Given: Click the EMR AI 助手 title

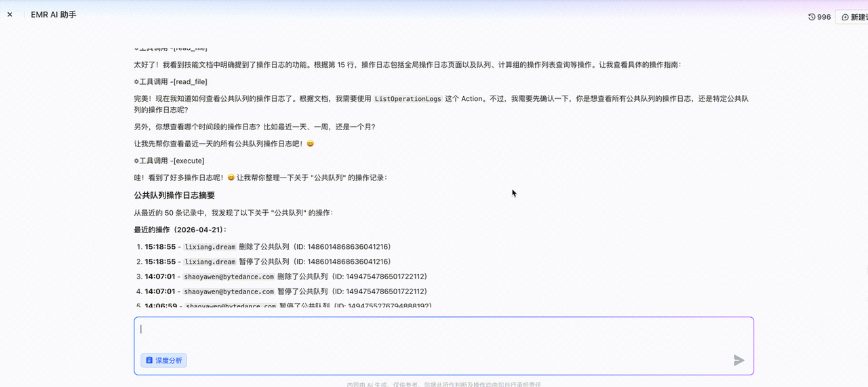Looking at the screenshot, I should point(54,14).
